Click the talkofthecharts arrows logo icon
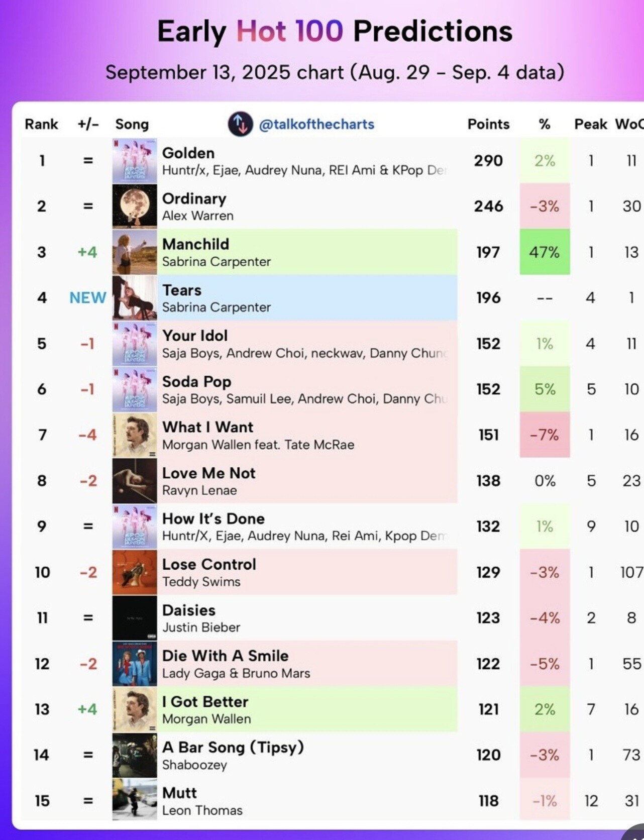Image resolution: width=644 pixels, height=840 pixels. pos(240,124)
